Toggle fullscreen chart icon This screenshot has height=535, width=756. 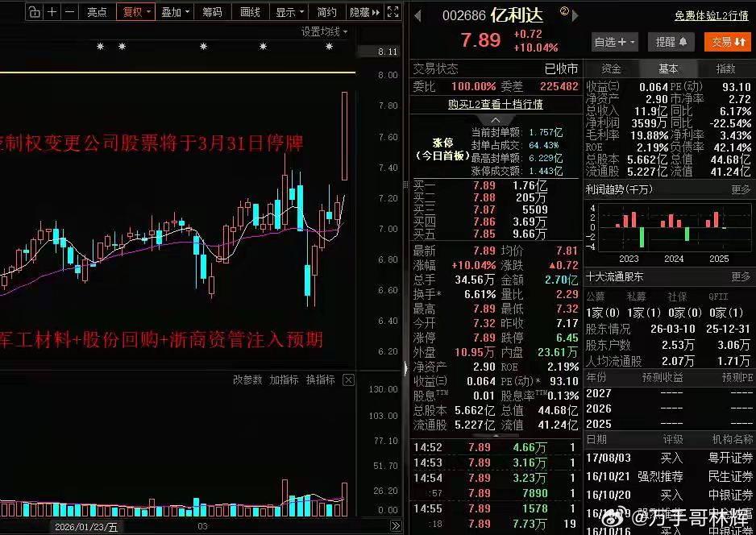[x=393, y=12]
